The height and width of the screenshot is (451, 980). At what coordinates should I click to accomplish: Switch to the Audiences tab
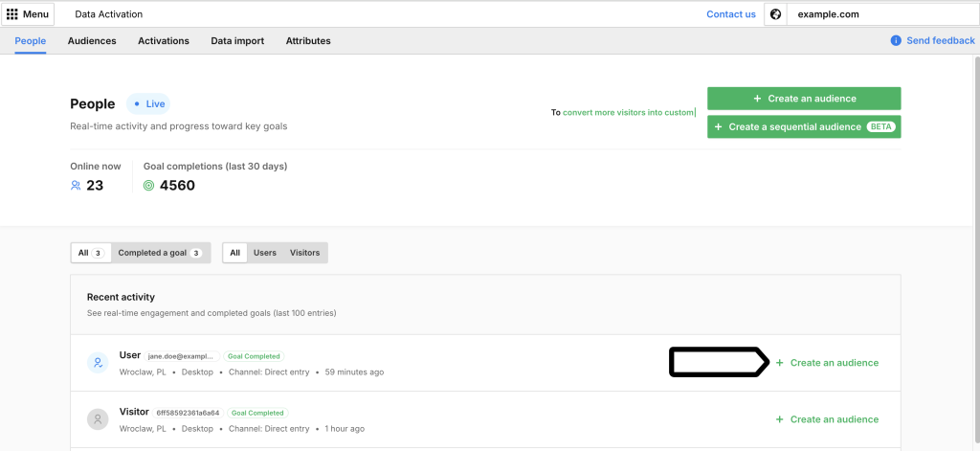pyautogui.click(x=92, y=41)
